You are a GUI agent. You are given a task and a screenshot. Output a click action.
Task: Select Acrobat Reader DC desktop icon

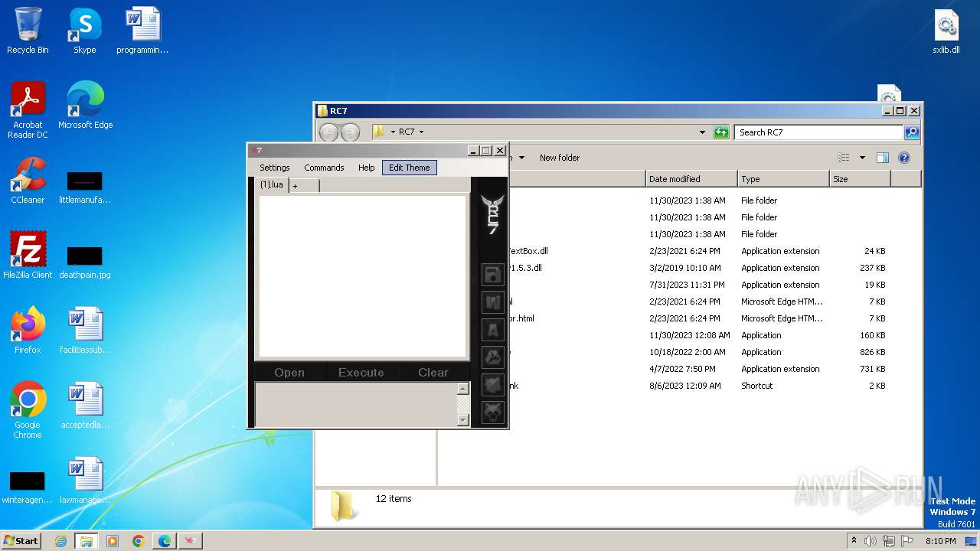[x=28, y=111]
